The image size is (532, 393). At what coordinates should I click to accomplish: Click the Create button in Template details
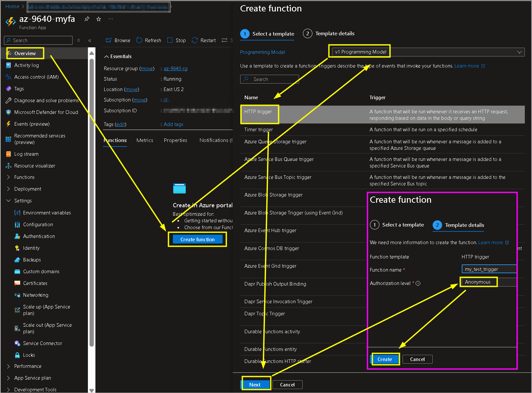pos(385,359)
